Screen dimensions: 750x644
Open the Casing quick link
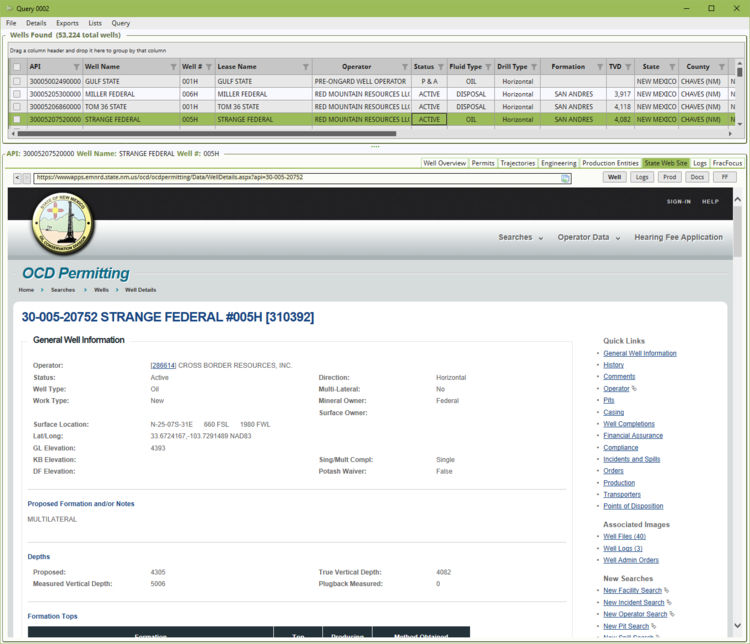tap(613, 412)
